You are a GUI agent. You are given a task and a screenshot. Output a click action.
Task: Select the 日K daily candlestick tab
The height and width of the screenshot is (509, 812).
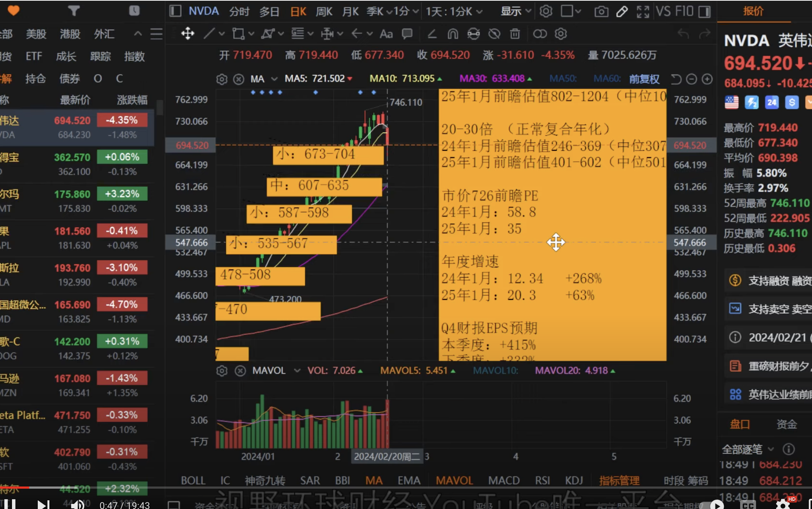click(299, 12)
